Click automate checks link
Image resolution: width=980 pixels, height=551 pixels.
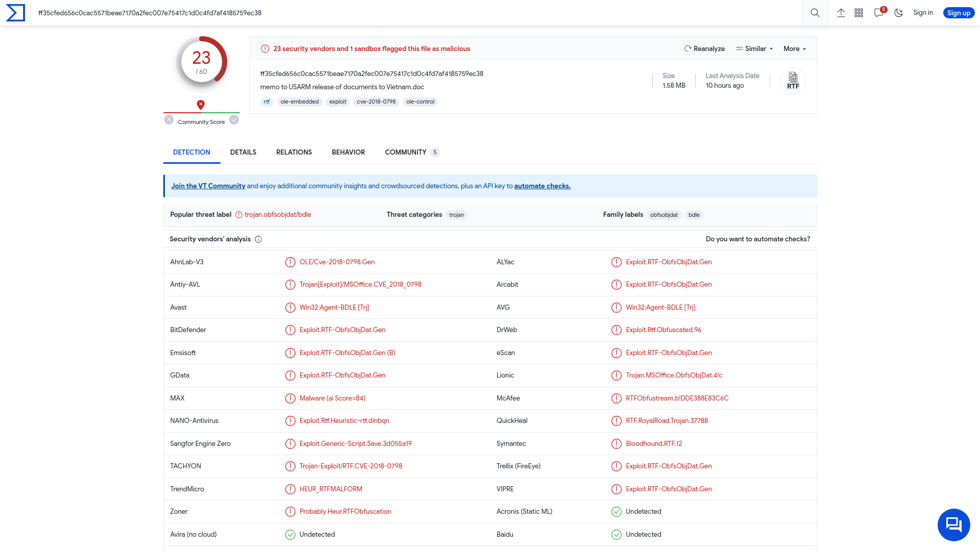[542, 186]
